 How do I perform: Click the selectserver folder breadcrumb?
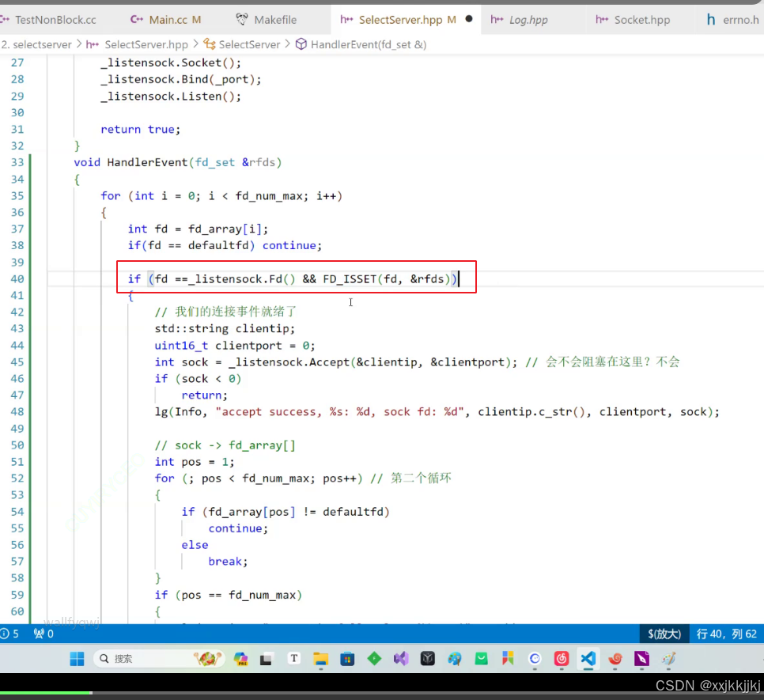37,45
